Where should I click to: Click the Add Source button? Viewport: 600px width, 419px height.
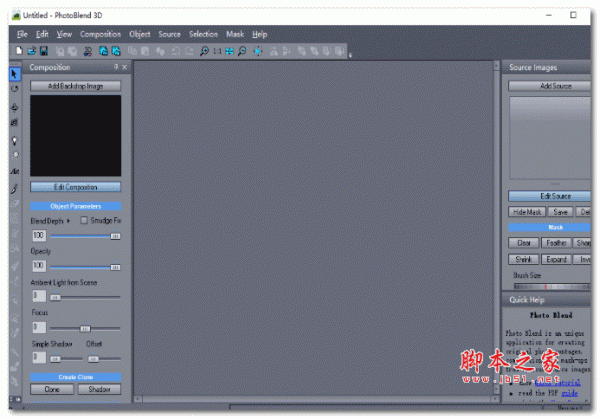(x=549, y=86)
